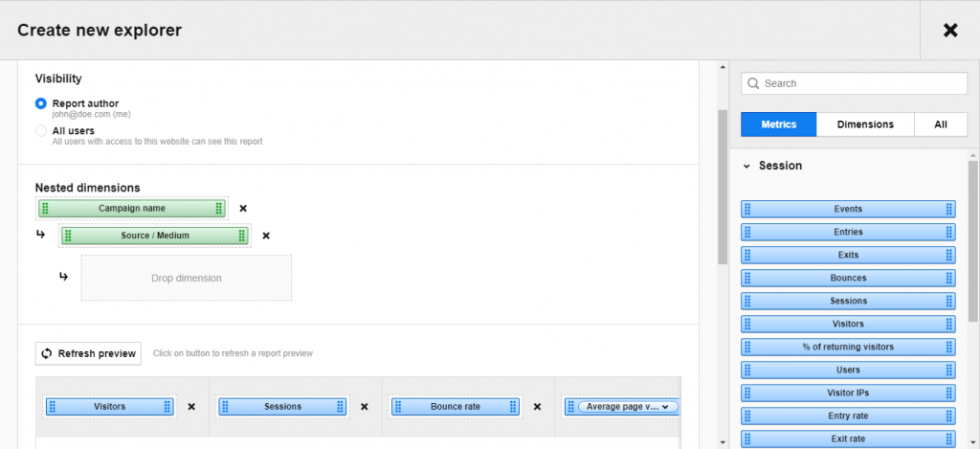980x449 pixels.
Task: Select the Report author visibility option
Action: point(41,103)
